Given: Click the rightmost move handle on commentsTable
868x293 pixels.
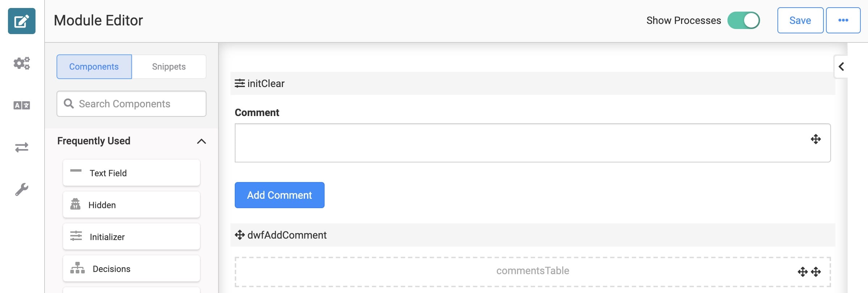Looking at the screenshot, I should click(816, 272).
